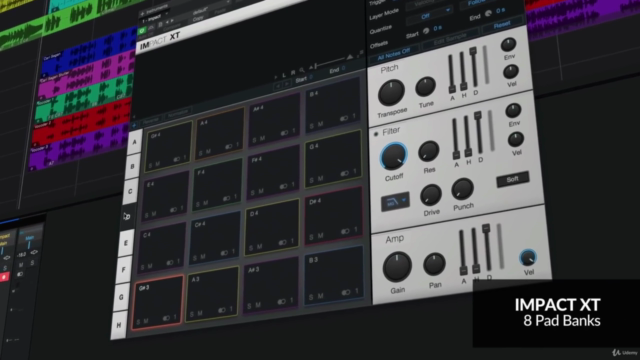
Task: Click the output icon on pad A4
Action: (x=229, y=146)
